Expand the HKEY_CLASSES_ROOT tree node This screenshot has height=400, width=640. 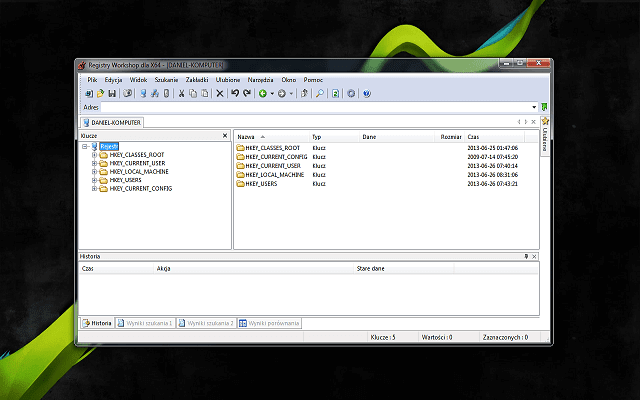tap(94, 155)
